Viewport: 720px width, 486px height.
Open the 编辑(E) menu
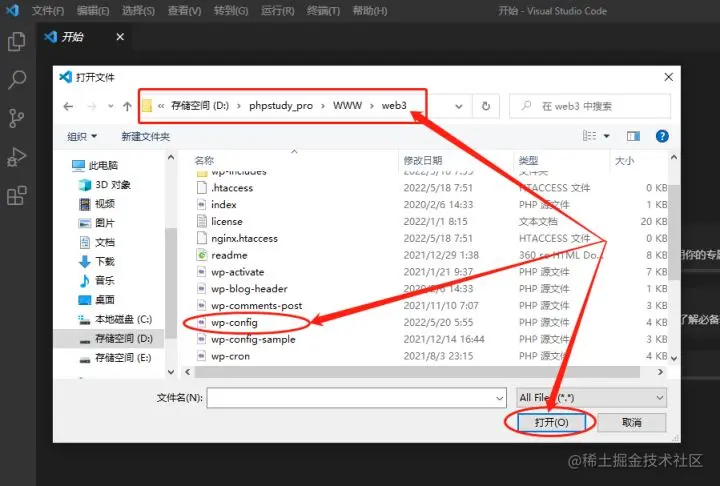93,11
